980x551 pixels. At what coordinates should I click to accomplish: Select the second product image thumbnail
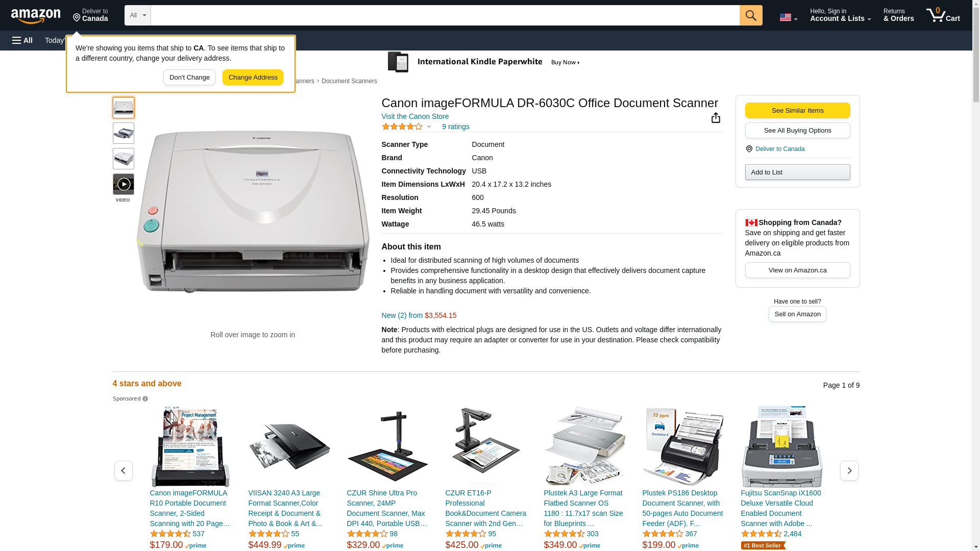click(124, 133)
